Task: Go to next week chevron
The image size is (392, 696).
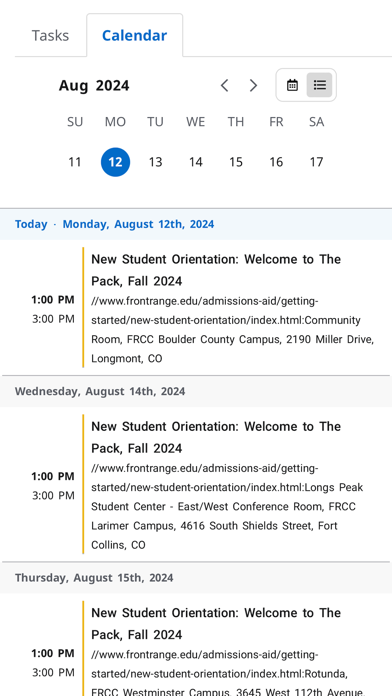Action: tap(253, 85)
